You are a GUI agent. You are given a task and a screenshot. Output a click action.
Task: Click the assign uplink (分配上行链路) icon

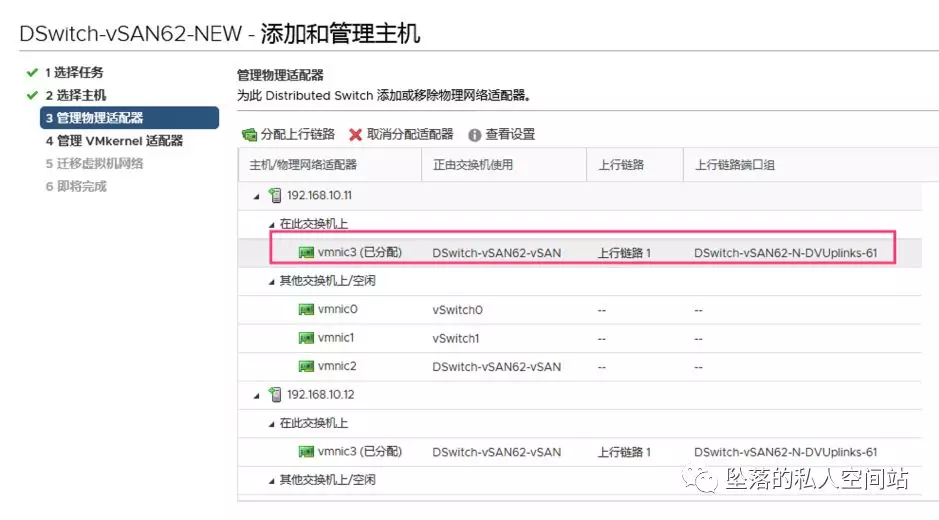[249, 135]
